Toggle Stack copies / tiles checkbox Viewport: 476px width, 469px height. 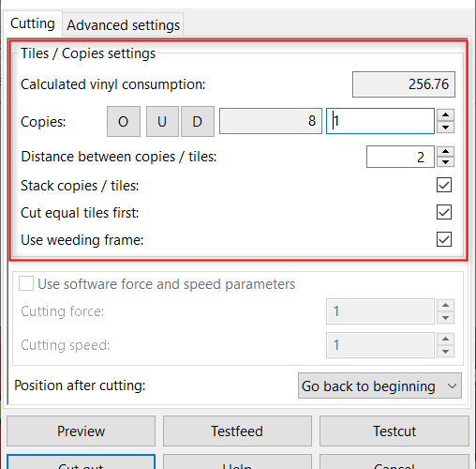point(444,185)
